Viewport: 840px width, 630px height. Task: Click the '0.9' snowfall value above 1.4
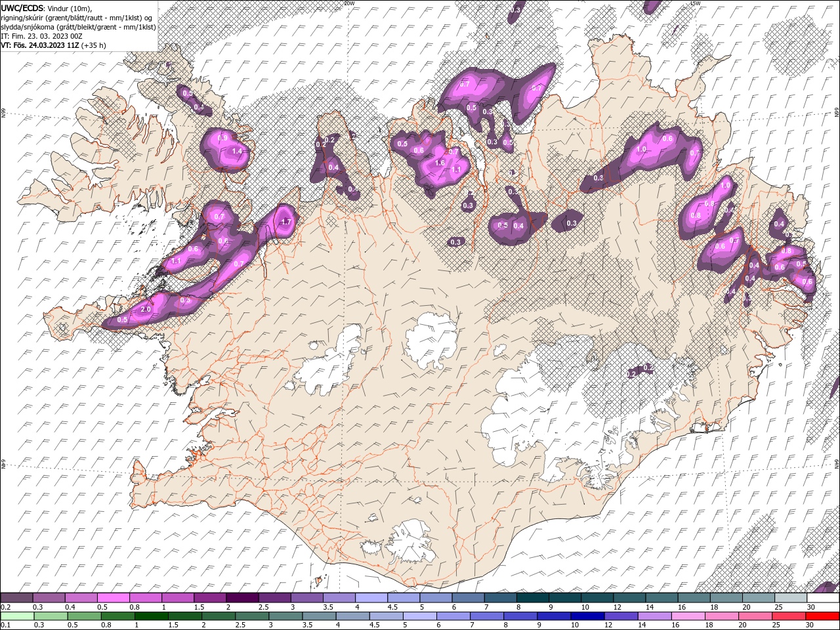(222, 138)
